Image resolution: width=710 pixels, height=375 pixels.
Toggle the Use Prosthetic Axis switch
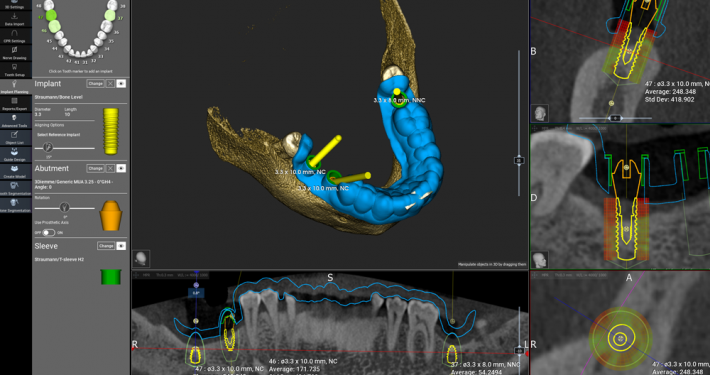point(48,232)
